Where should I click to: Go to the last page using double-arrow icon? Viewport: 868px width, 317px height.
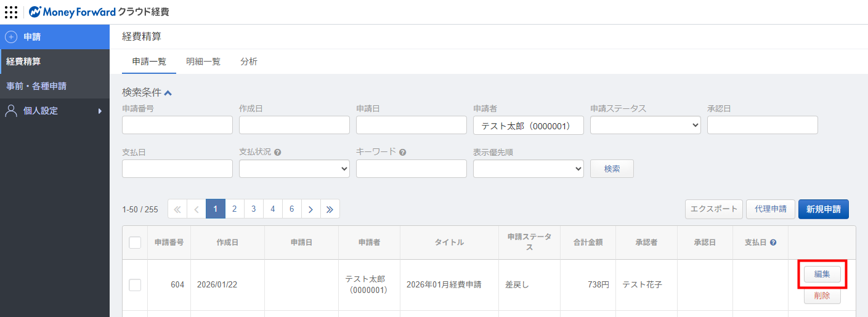pos(330,209)
